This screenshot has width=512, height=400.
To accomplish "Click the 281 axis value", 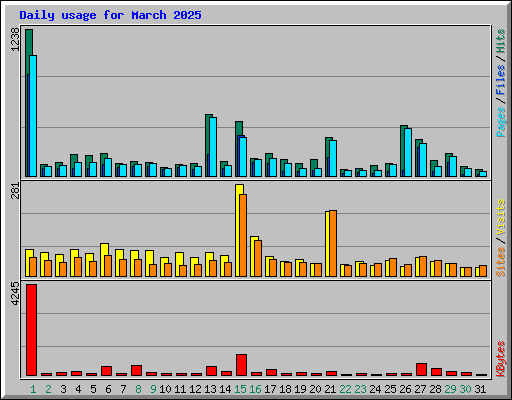I will [15, 191].
